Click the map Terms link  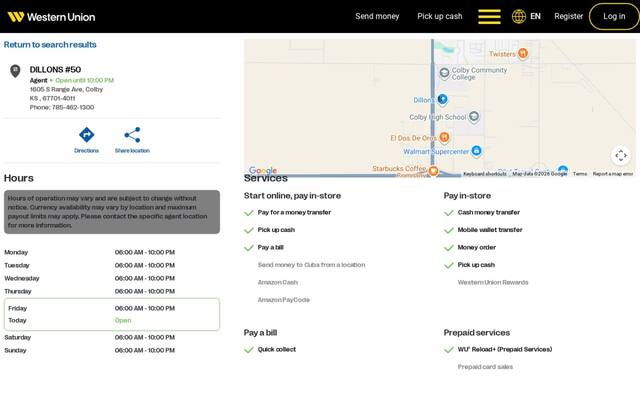(580, 173)
